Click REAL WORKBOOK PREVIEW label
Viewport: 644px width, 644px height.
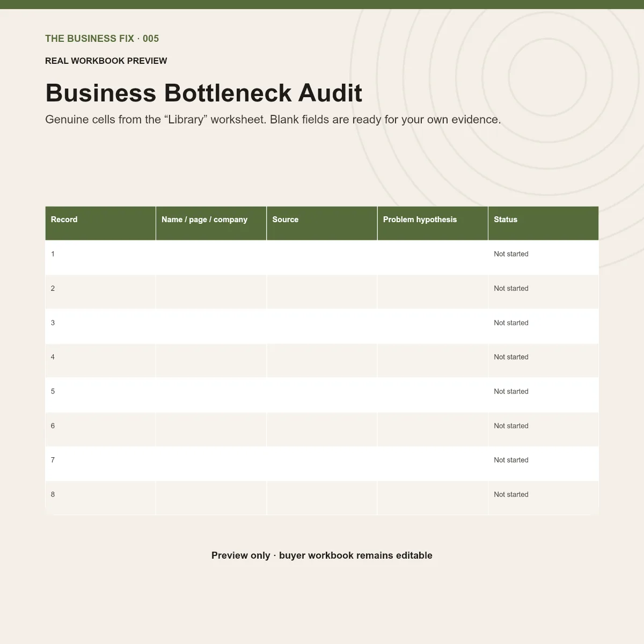pyautogui.click(x=106, y=61)
